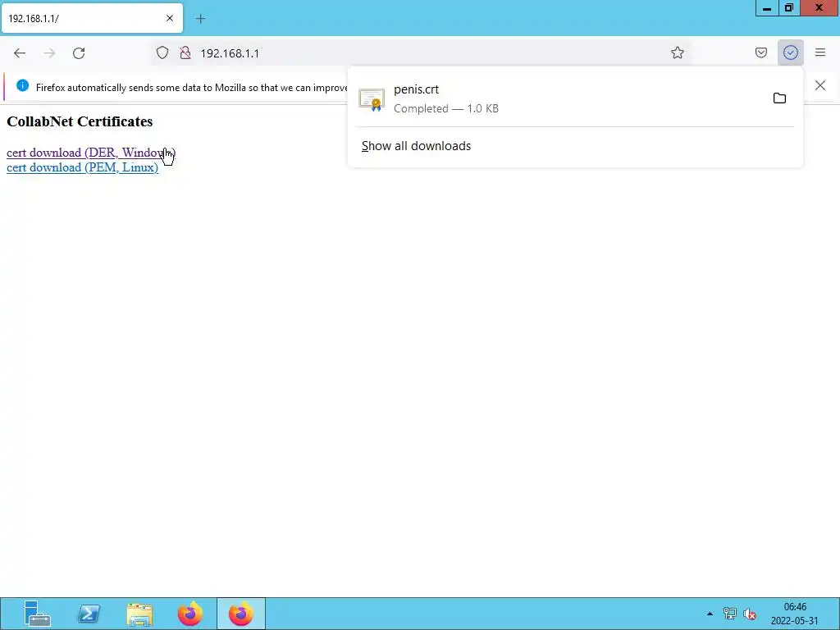Open tracking protection shield info

[x=162, y=53]
